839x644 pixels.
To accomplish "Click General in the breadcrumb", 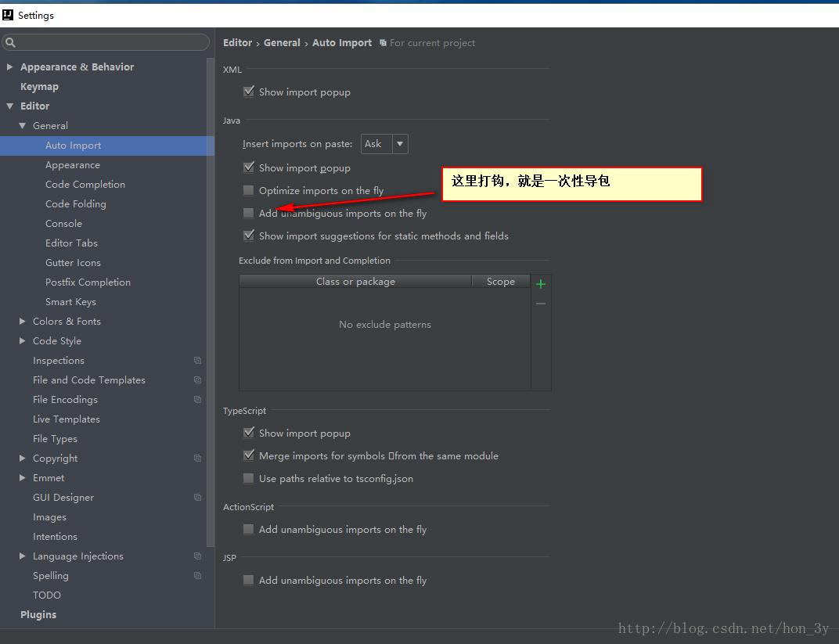I will point(282,43).
